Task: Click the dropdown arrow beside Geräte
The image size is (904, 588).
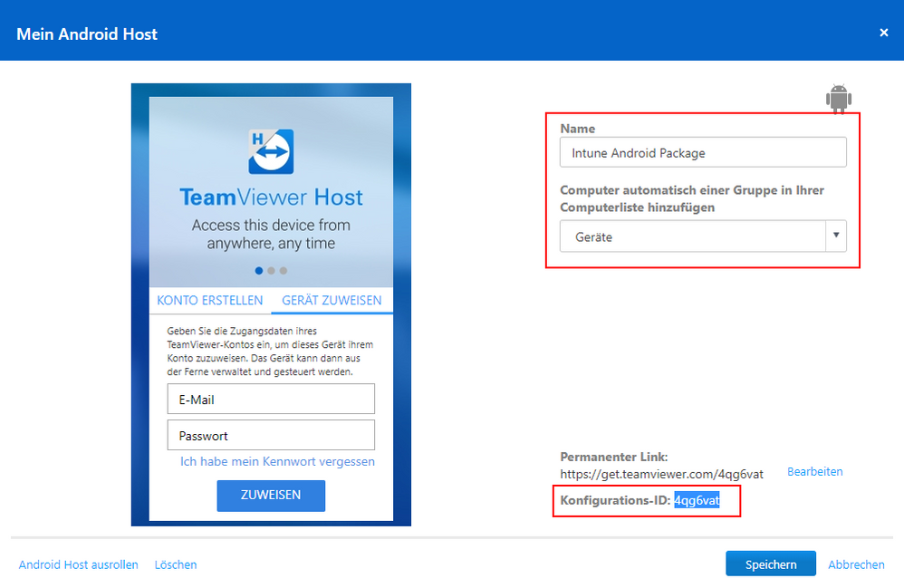Action: click(x=836, y=236)
